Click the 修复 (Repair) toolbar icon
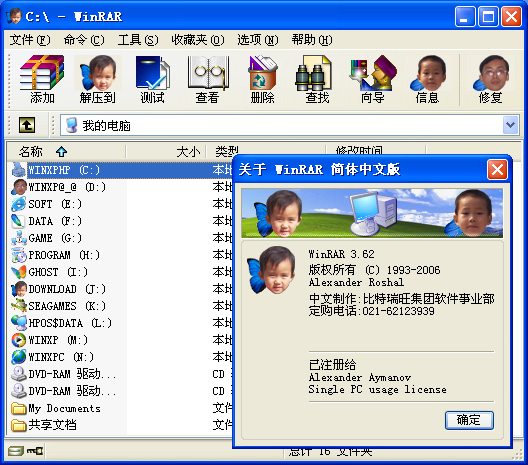Screen dimensions: 528x465 click(491, 79)
